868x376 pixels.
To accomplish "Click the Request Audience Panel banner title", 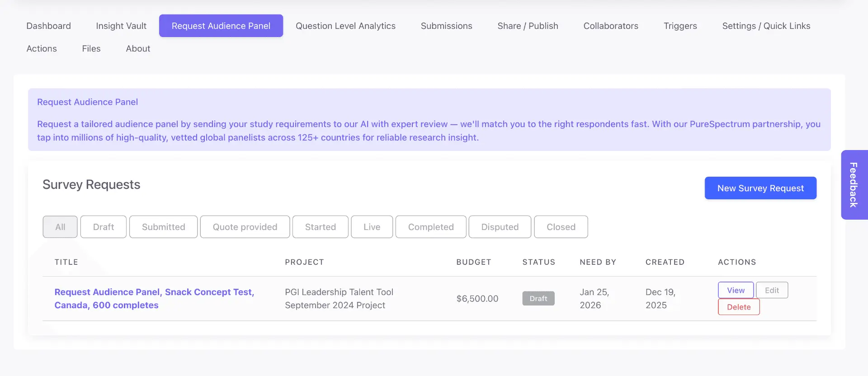I will (87, 102).
